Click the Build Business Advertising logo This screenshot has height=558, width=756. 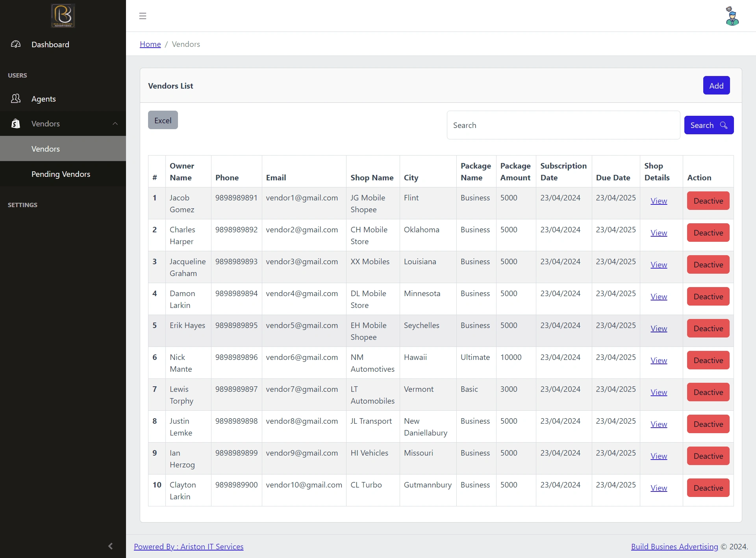(63, 16)
